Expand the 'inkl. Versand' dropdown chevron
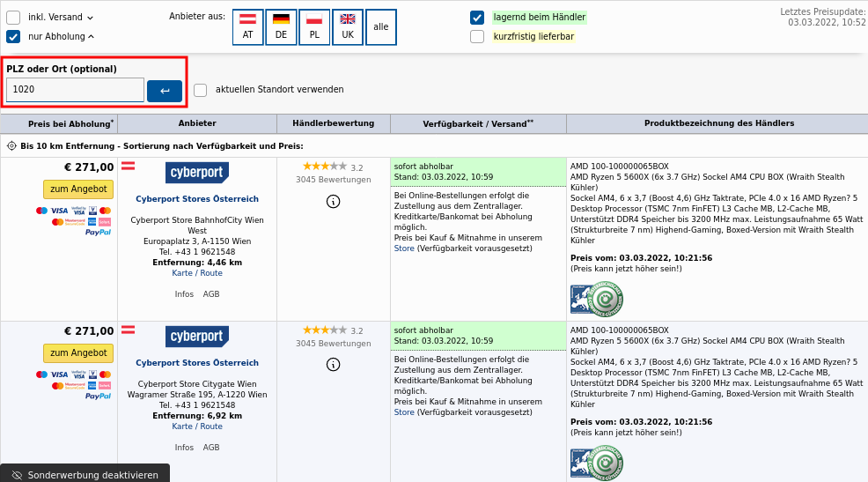 [91, 18]
